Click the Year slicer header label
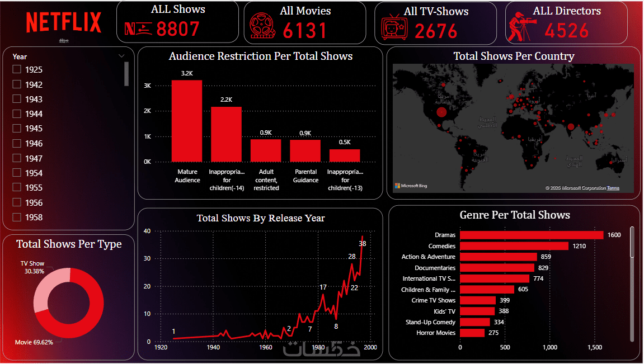This screenshot has width=644, height=364. (20, 56)
